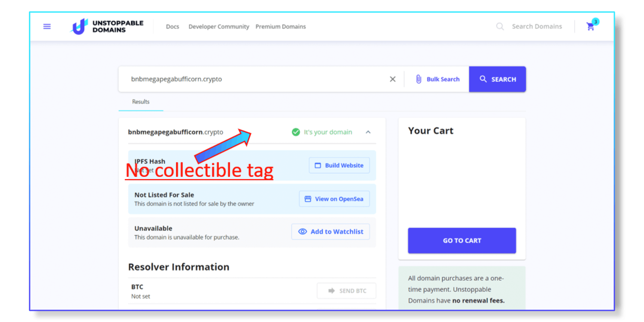Click the green verified checkmark icon
Screen dimensions: 644x322
(296, 132)
